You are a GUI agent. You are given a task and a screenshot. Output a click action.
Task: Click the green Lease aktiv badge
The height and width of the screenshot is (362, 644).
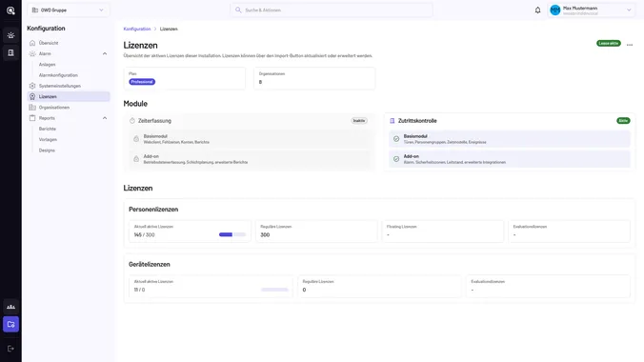click(x=608, y=43)
